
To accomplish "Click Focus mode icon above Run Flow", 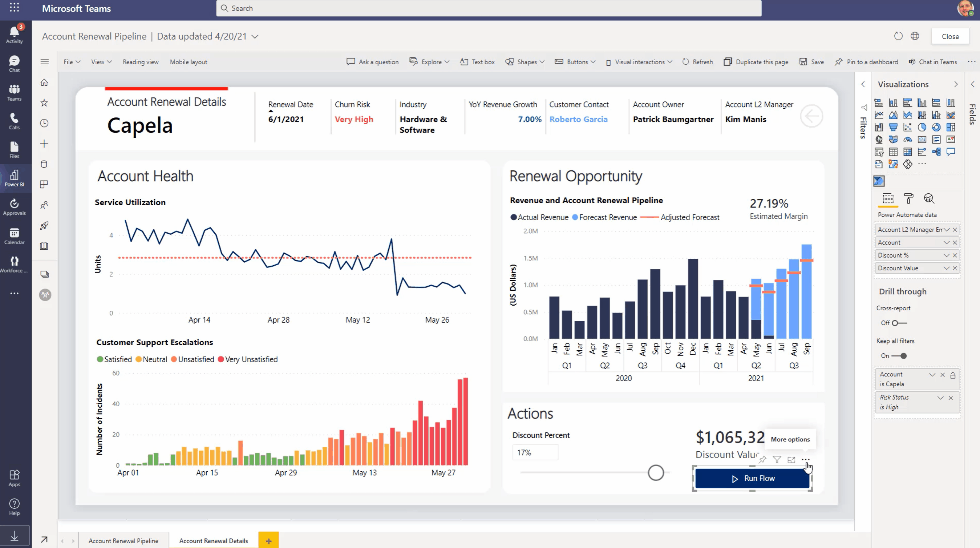I will point(791,460).
